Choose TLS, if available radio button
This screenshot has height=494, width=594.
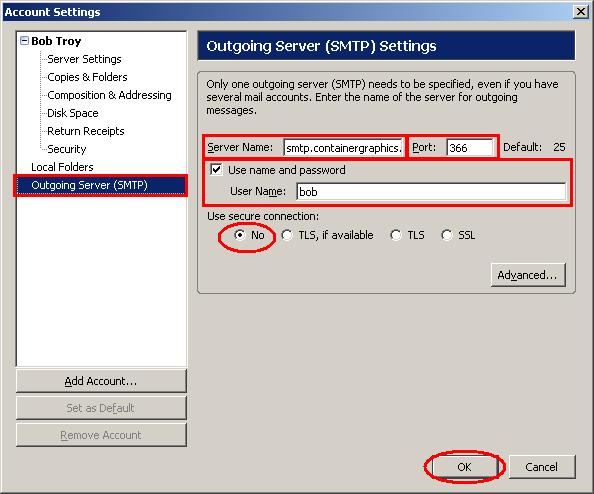click(287, 235)
